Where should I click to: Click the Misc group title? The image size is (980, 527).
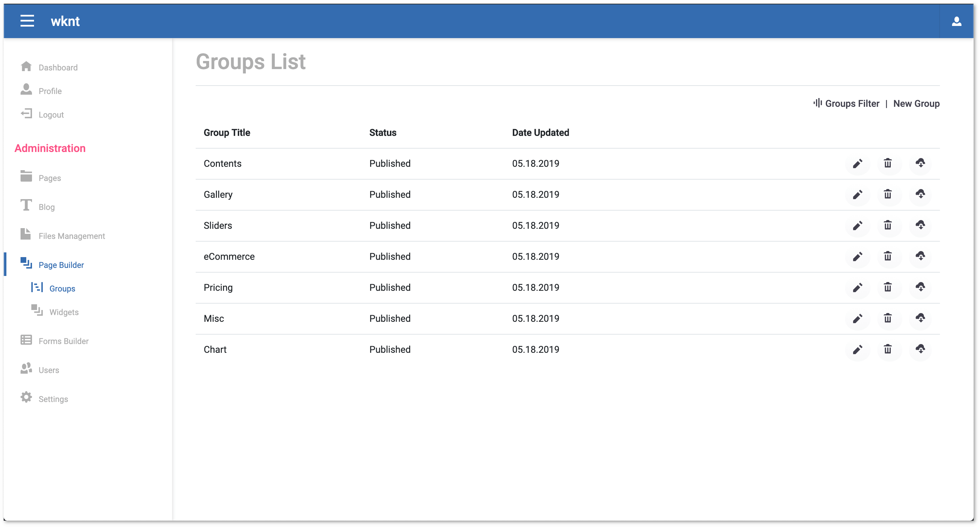214,318
